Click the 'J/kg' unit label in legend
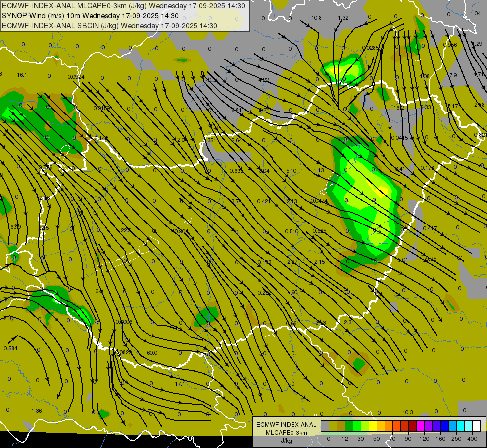This screenshot has height=448, width=487. point(286,441)
